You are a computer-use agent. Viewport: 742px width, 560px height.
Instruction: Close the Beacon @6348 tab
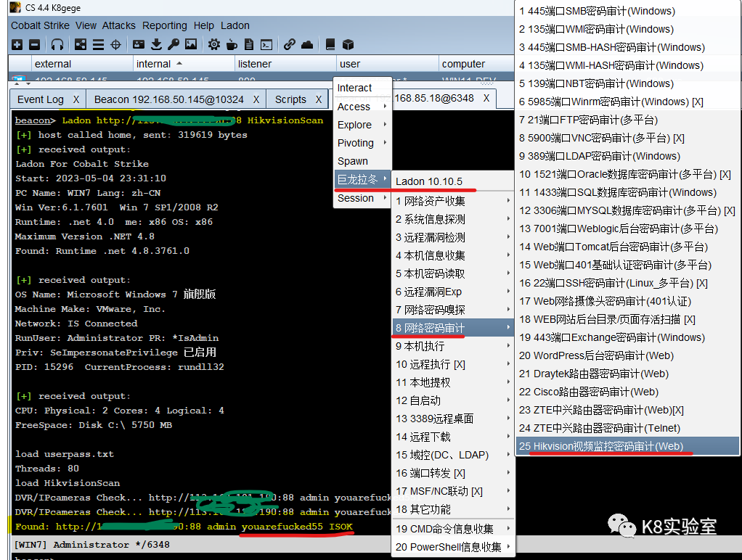pyautogui.click(x=486, y=98)
